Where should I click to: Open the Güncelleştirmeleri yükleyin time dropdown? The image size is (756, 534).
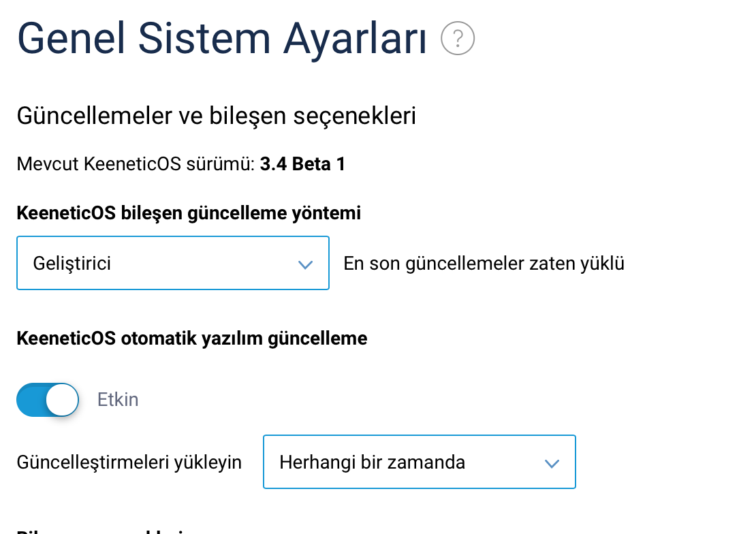point(420,462)
